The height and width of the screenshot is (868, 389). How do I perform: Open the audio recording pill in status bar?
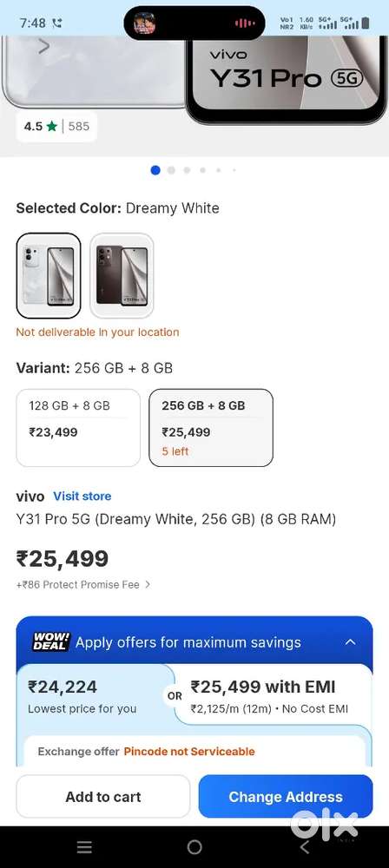[x=194, y=23]
